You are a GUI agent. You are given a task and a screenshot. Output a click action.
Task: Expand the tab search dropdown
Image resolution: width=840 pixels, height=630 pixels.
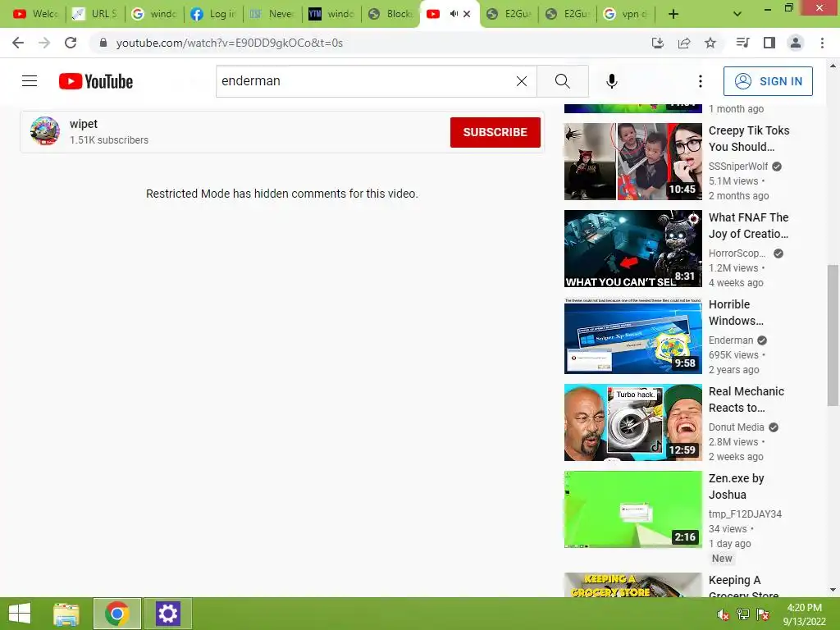coord(737,14)
